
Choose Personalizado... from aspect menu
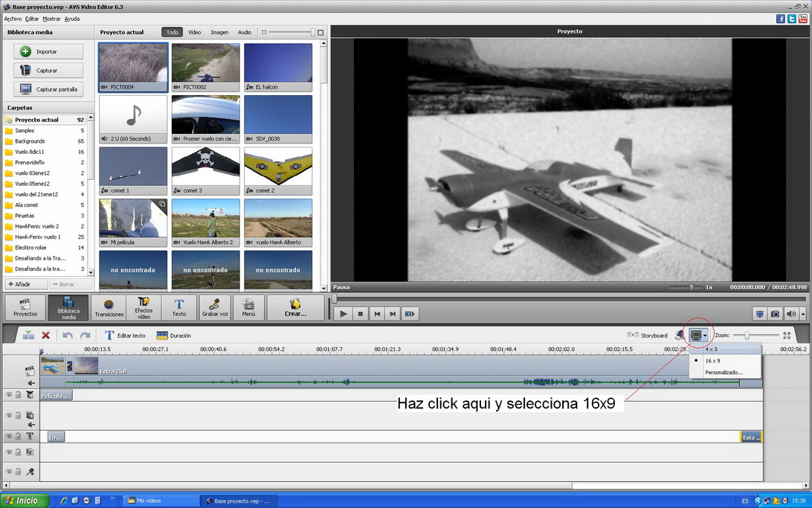click(724, 372)
